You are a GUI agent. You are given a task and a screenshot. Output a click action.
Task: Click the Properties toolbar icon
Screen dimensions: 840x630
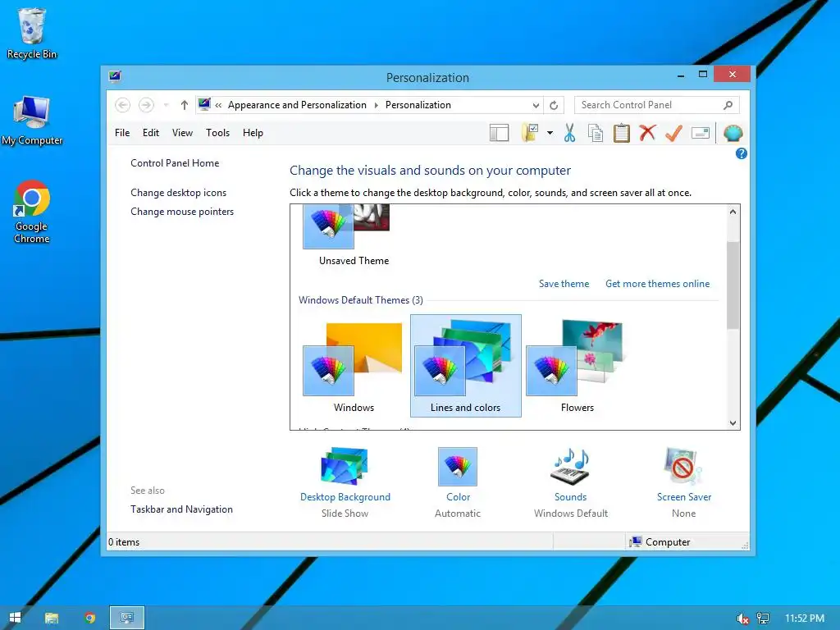(x=701, y=133)
